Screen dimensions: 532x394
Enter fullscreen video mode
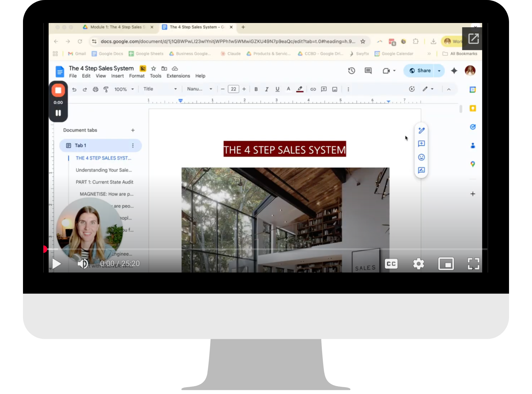[473, 264]
